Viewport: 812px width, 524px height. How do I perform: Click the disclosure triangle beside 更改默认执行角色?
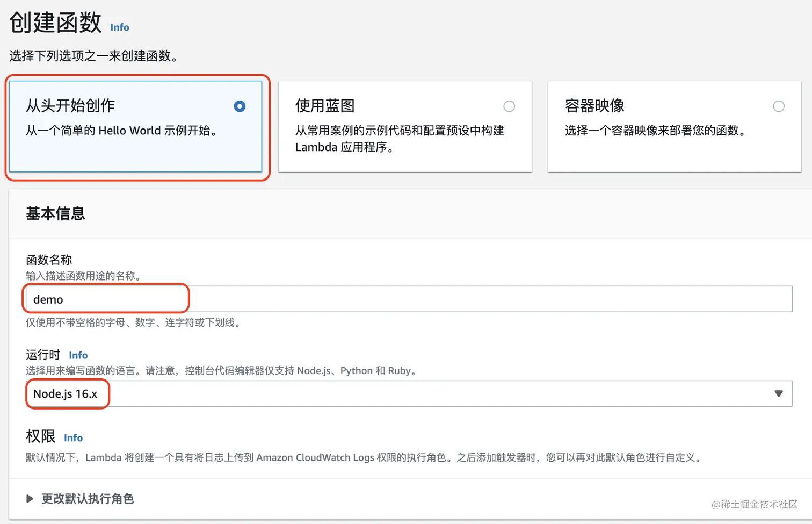(x=30, y=499)
